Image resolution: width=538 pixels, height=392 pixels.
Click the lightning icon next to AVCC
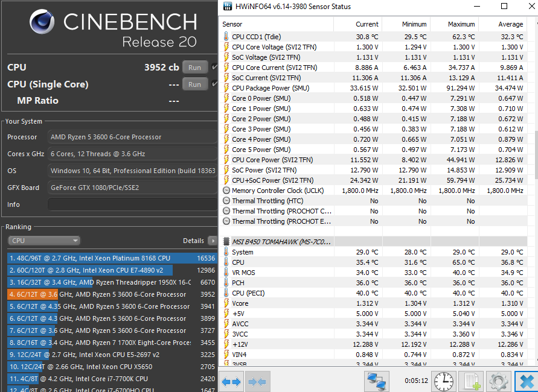[x=226, y=324]
